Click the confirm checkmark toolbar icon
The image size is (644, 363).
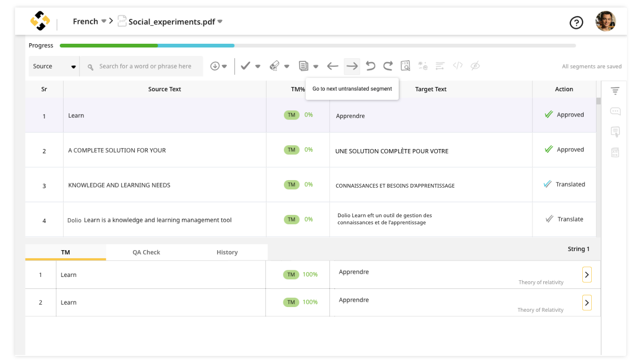[245, 66]
